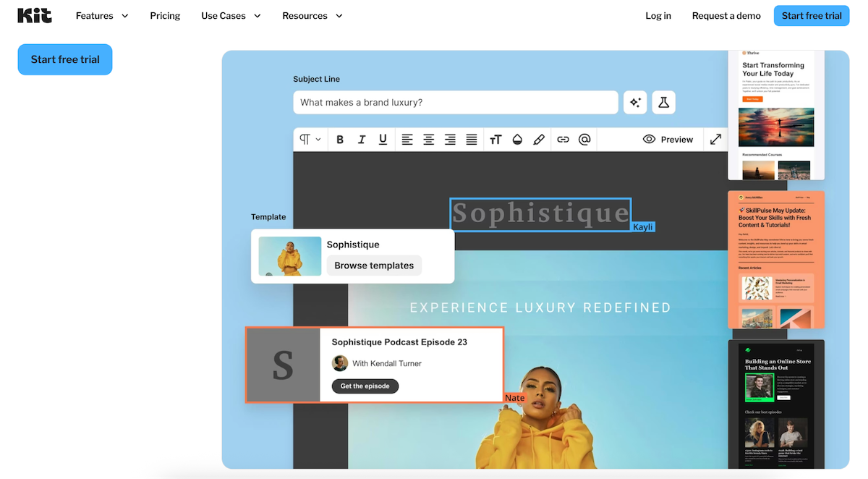Align text right
This screenshot has width=868, height=479.
click(x=450, y=140)
